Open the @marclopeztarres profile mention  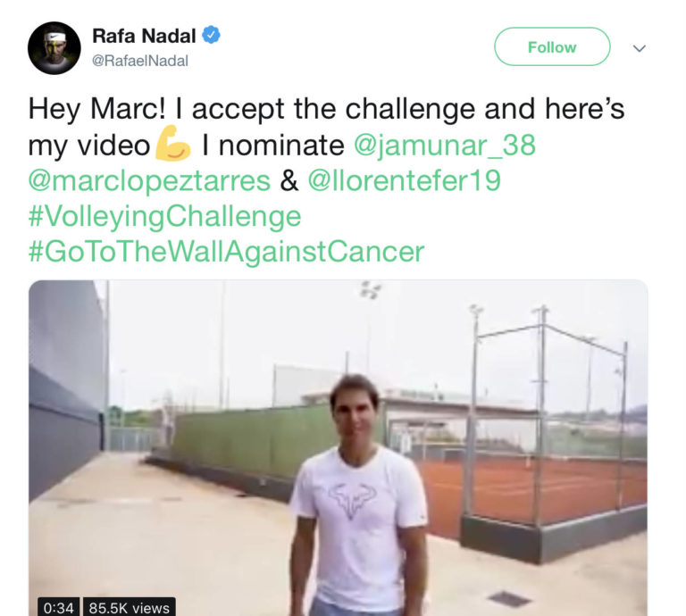click(x=149, y=181)
